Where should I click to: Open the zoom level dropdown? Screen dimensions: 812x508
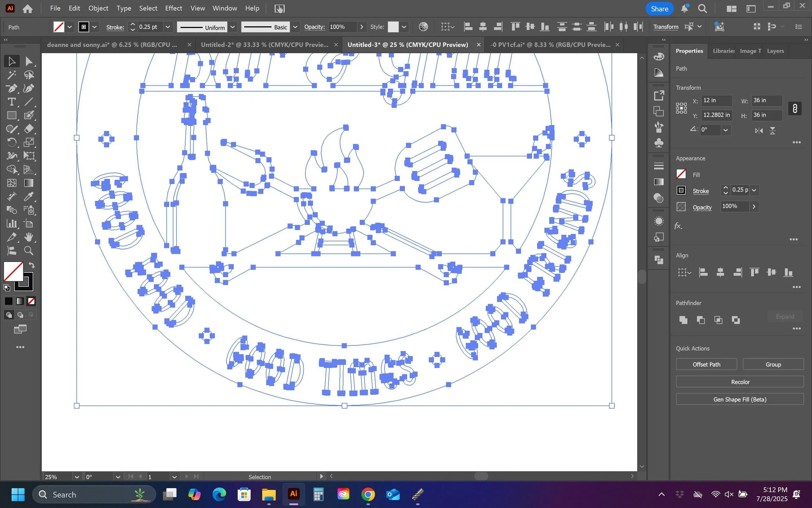77,477
